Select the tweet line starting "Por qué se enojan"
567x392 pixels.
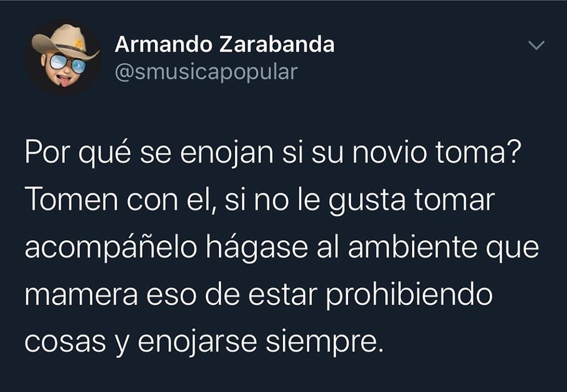tap(272, 153)
